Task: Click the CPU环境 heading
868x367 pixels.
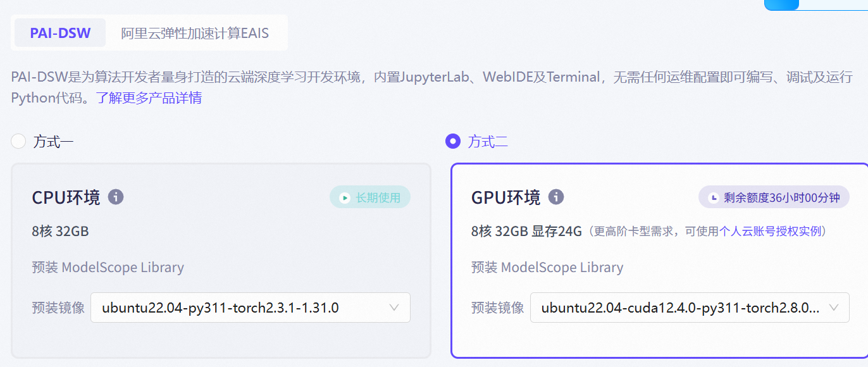Action: [x=66, y=197]
